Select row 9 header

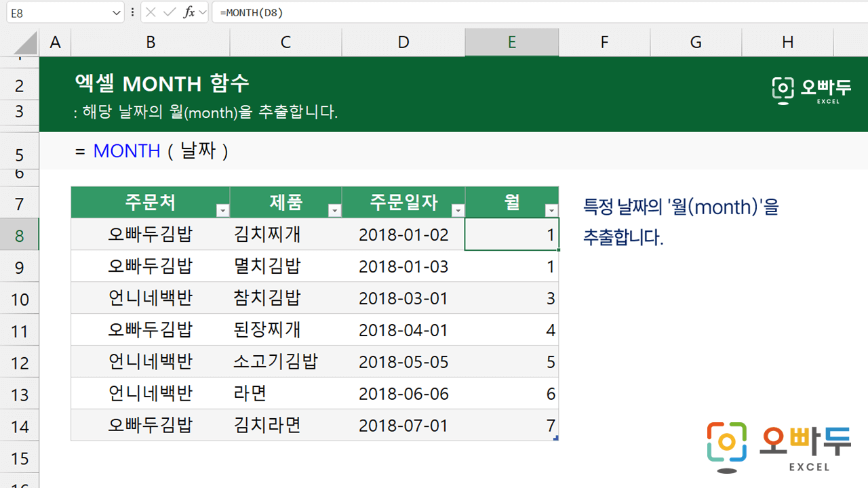click(19, 266)
